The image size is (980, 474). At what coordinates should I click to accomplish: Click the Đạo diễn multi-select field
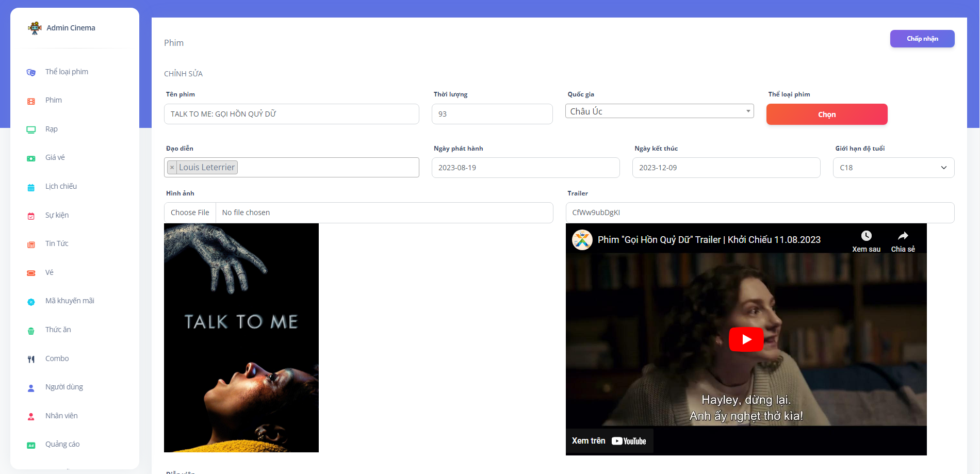click(291, 167)
